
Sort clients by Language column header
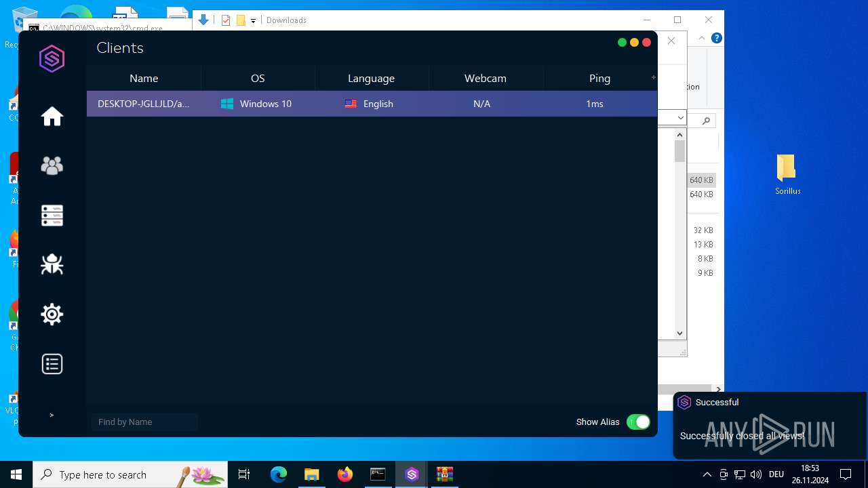pyautogui.click(x=372, y=79)
